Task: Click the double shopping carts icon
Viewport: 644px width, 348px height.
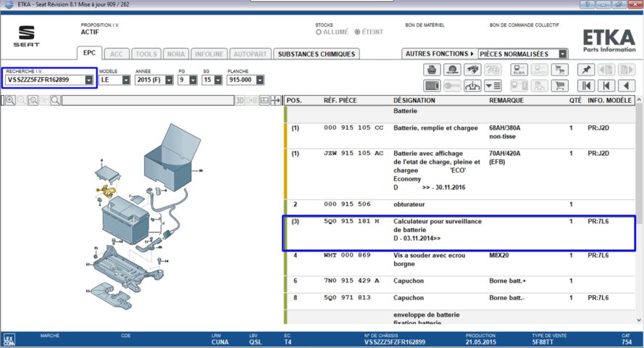Action: (559, 70)
